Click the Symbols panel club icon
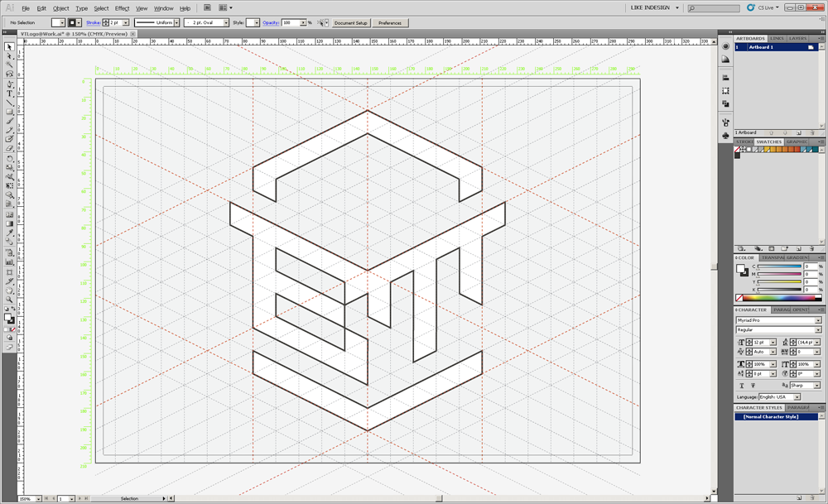 point(725,135)
